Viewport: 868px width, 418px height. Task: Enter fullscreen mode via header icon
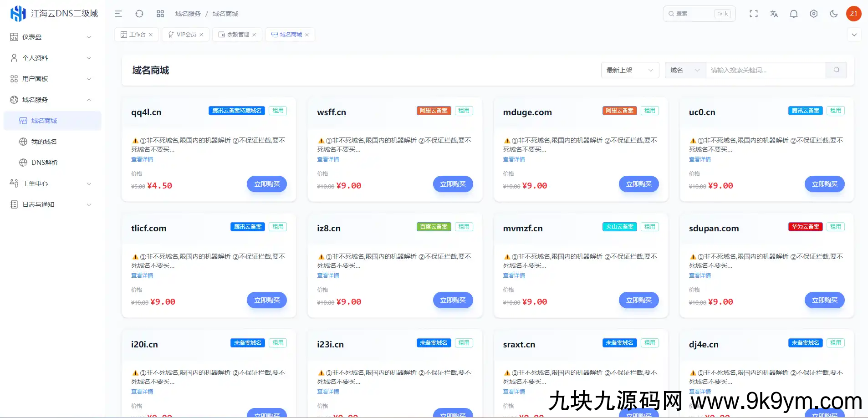pos(754,14)
